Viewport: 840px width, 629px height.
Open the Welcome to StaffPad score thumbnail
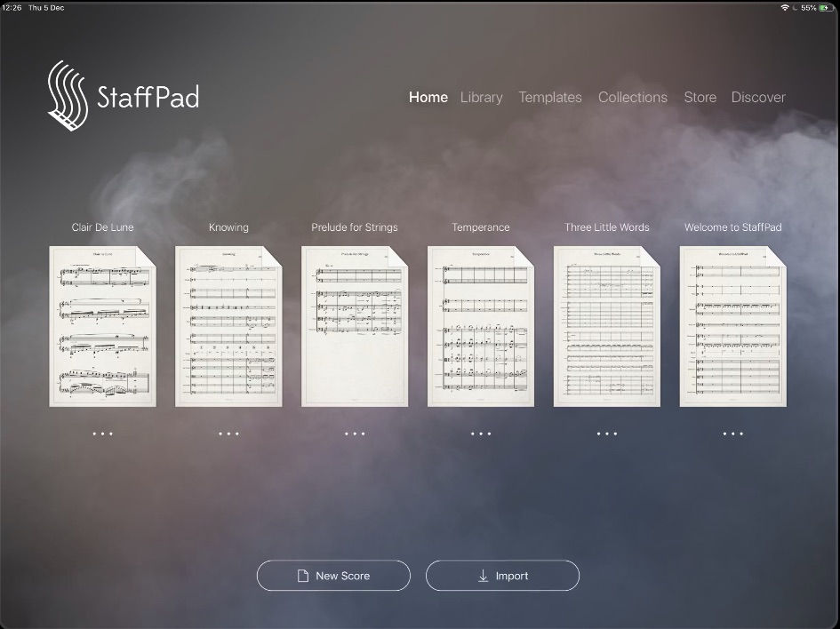(x=732, y=326)
